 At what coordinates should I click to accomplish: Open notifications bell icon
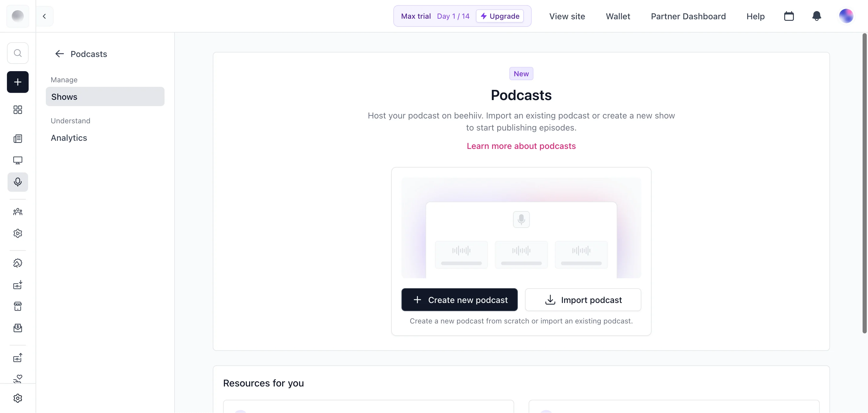[x=816, y=16]
